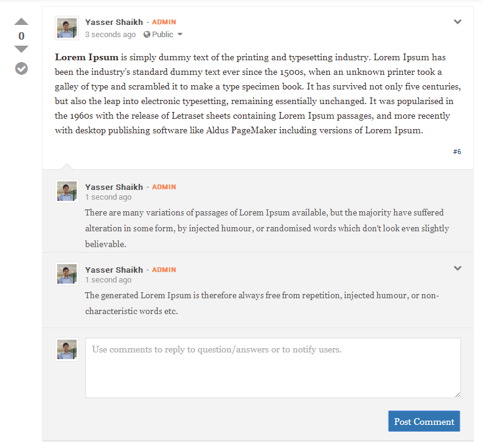This screenshot has width=492, height=448.
Task: Click the first comment's "1 second ago" timestamp
Action: coord(108,197)
